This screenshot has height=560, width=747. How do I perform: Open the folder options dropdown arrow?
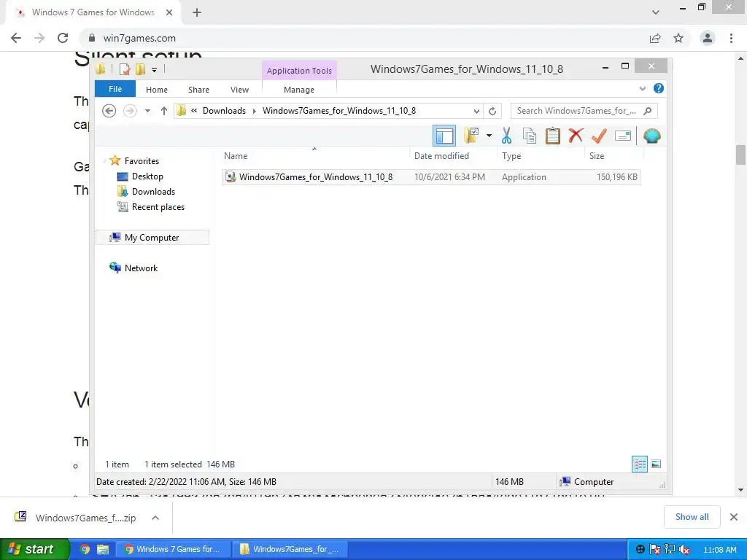coord(489,136)
